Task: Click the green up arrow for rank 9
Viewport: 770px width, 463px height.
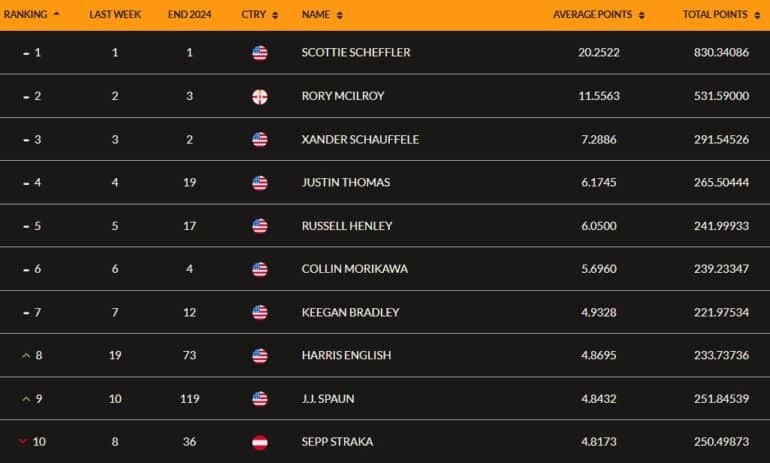Action: click(26, 399)
